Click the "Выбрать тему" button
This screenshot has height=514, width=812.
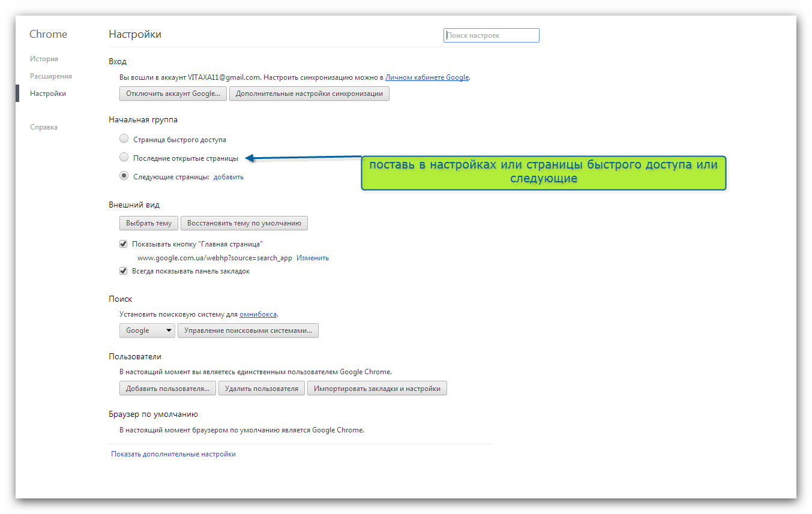(149, 223)
